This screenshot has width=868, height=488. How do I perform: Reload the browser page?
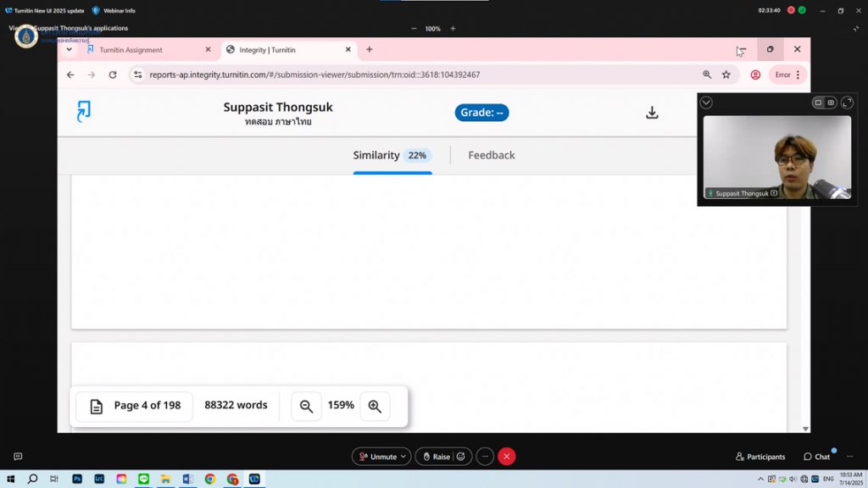(113, 75)
